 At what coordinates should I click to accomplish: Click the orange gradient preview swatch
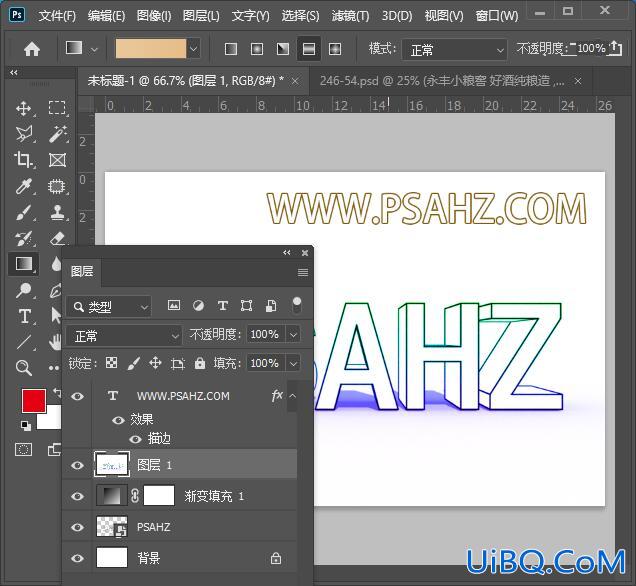tap(151, 49)
